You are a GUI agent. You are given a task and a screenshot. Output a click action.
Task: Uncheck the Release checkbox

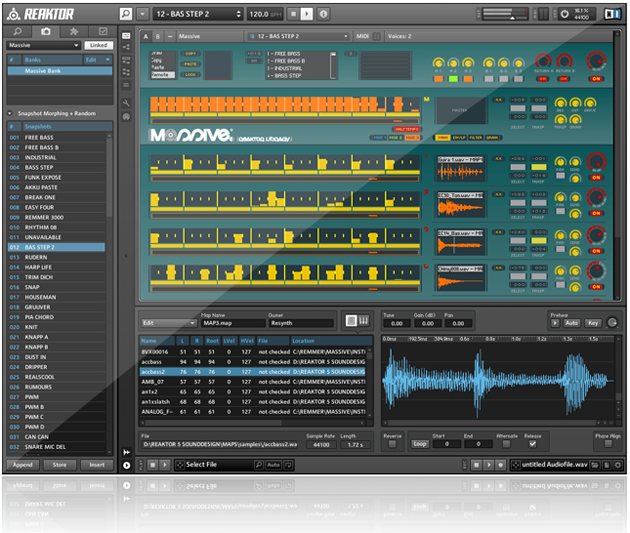pyautogui.click(x=532, y=444)
